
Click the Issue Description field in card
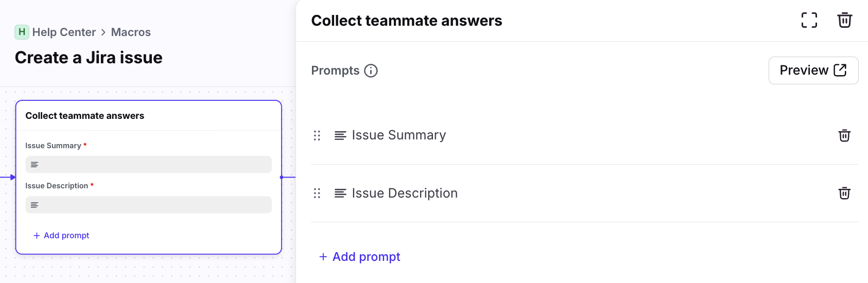148,205
